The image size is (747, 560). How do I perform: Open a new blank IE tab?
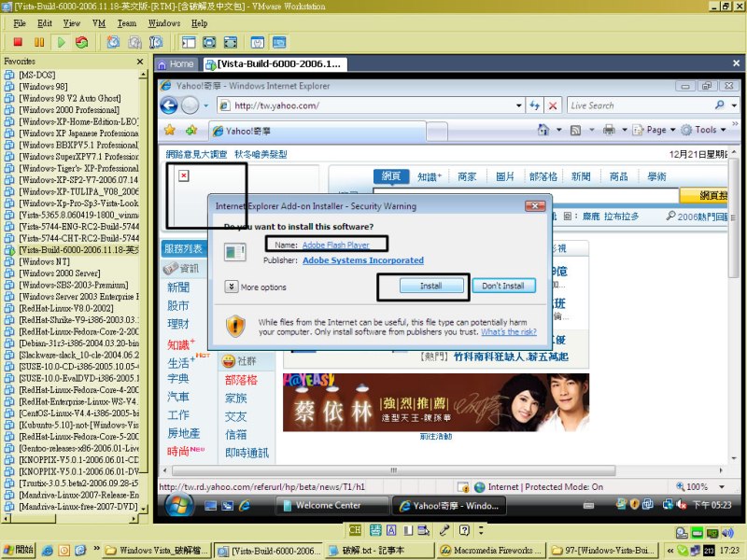[x=437, y=132]
